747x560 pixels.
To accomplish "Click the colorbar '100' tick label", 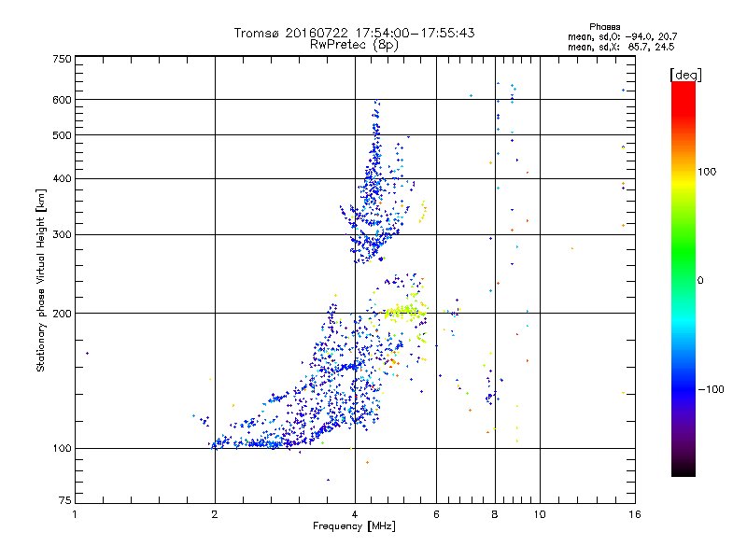I will [707, 172].
